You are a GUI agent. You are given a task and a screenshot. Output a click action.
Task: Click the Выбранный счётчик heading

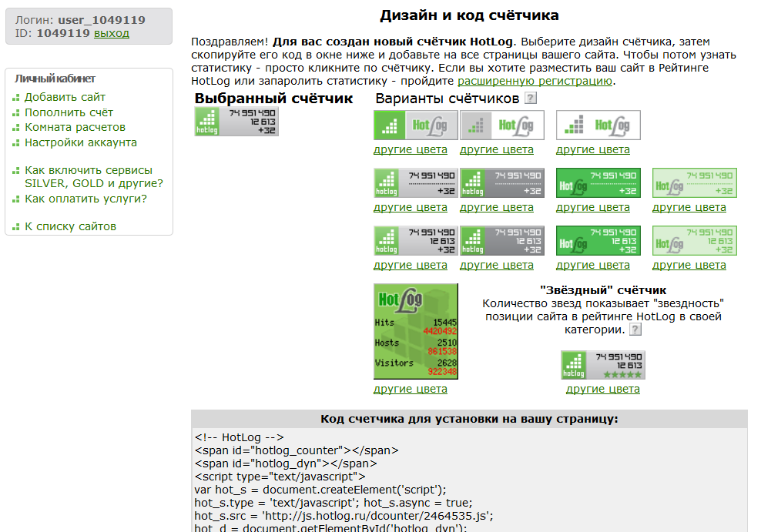tap(273, 99)
